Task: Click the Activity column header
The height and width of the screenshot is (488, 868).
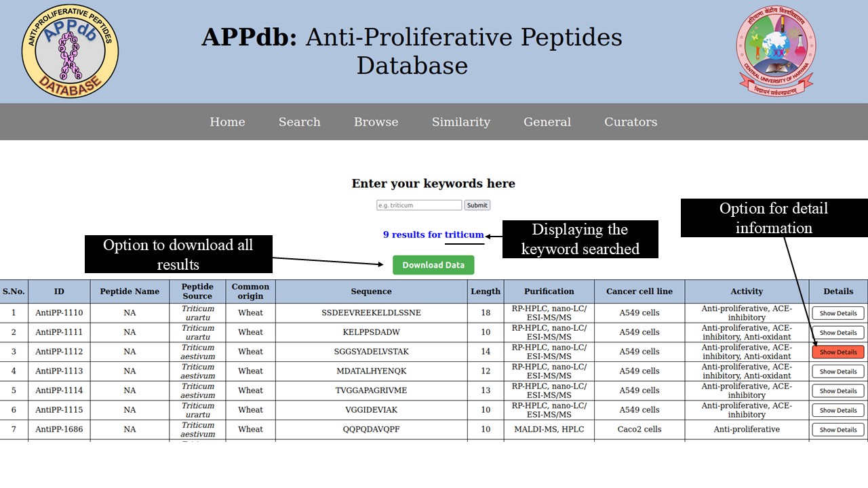Action: [x=747, y=291]
